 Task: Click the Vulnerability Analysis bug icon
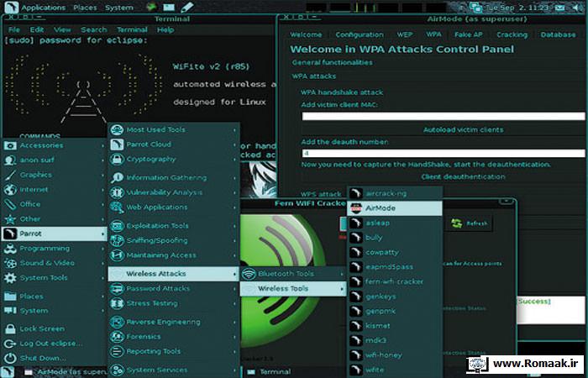(117, 192)
